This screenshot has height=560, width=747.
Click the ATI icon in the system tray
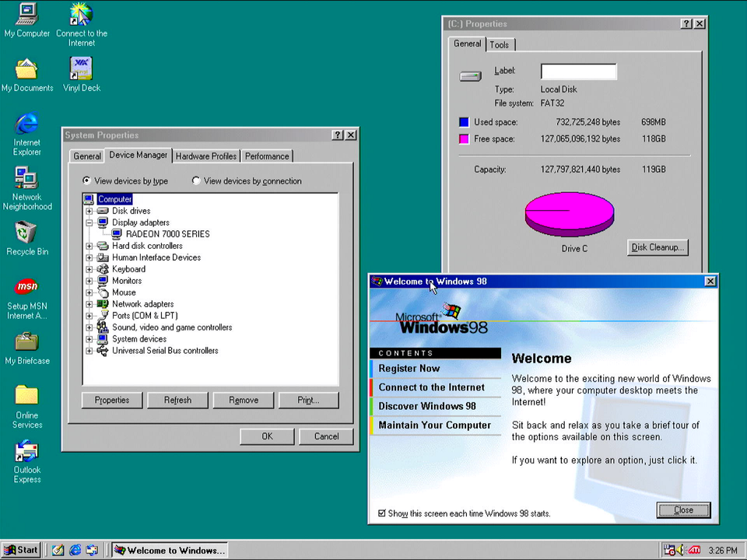695,550
